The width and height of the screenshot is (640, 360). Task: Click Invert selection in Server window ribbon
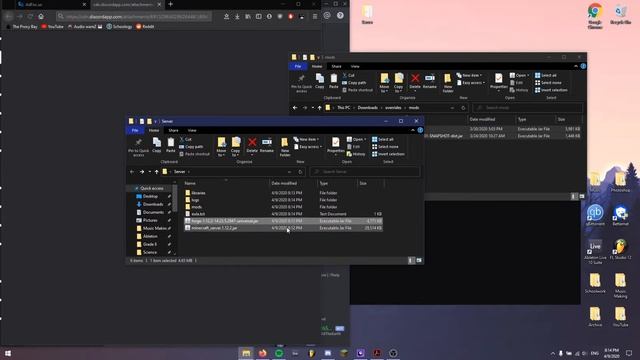click(388, 154)
